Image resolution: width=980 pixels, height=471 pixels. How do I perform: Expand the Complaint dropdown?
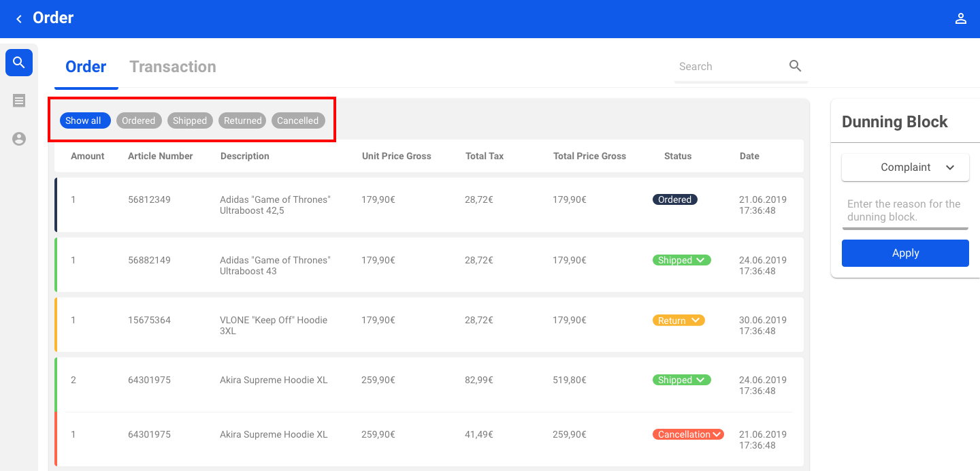click(905, 167)
